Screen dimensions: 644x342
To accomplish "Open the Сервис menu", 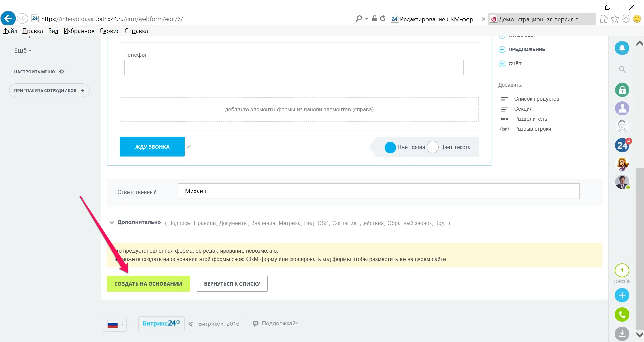I will 109,31.
